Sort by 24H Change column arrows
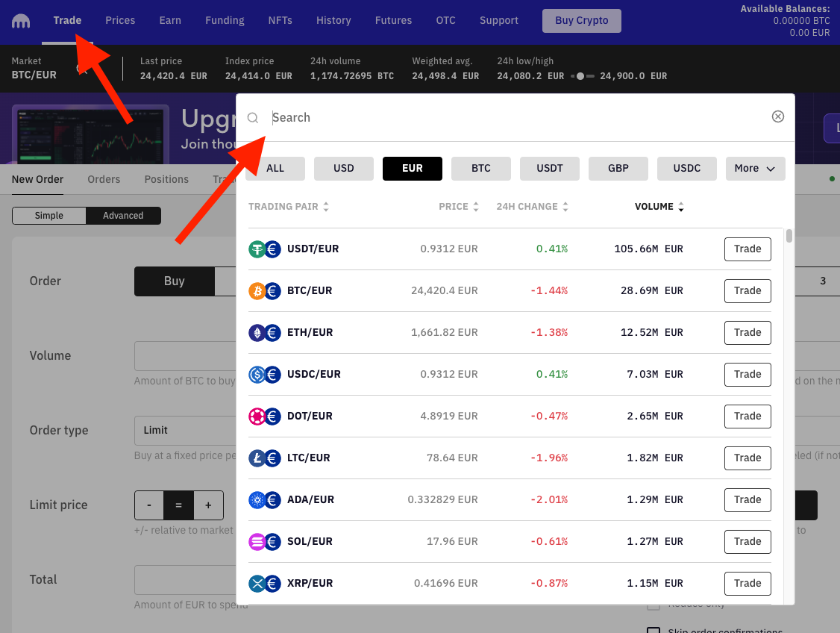 click(x=565, y=207)
